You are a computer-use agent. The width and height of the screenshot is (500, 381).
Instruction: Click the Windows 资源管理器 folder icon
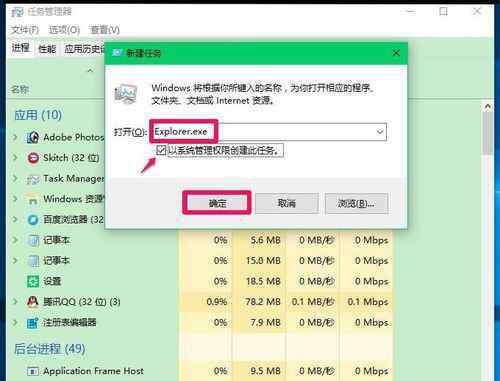(x=33, y=199)
